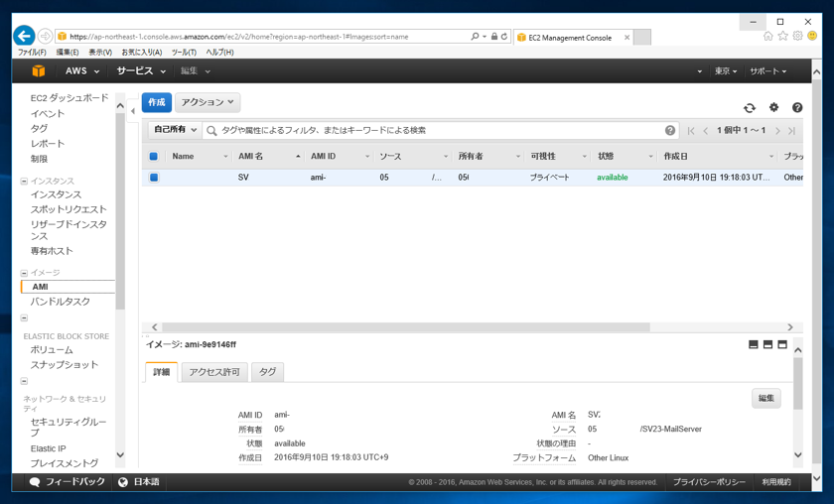Click the detail pane vertical scrollbar thumb
Image resolution: width=834 pixels, height=504 pixels.
point(798,383)
